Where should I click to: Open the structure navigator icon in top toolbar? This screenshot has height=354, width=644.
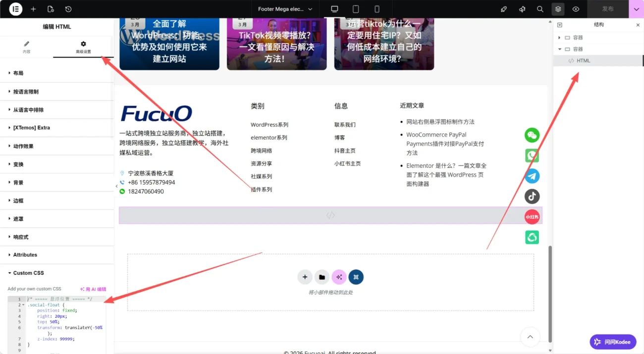(558, 9)
